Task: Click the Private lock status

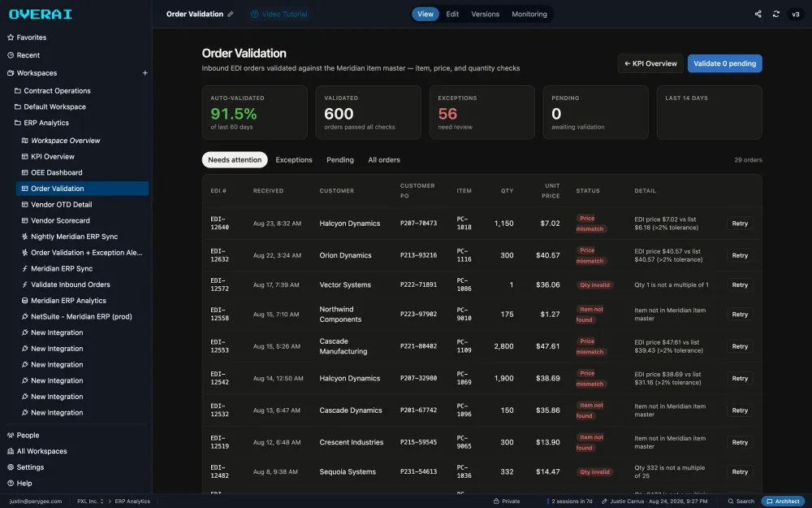Action: point(507,501)
